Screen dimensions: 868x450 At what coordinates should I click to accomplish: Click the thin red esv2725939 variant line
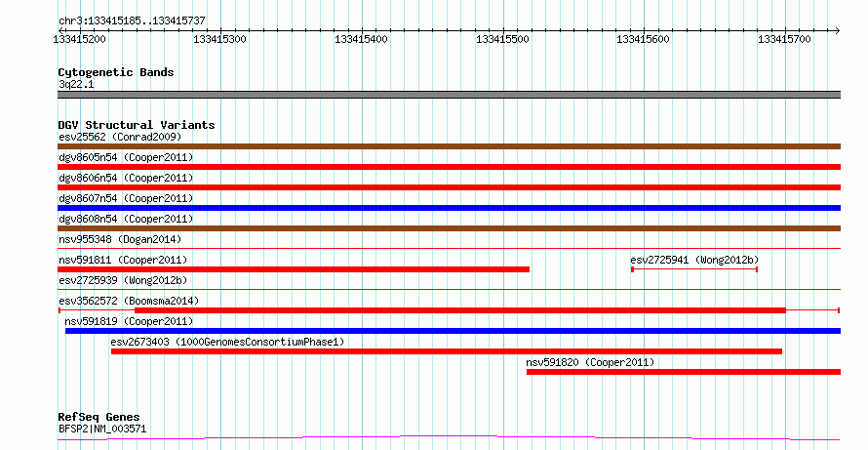449,289
